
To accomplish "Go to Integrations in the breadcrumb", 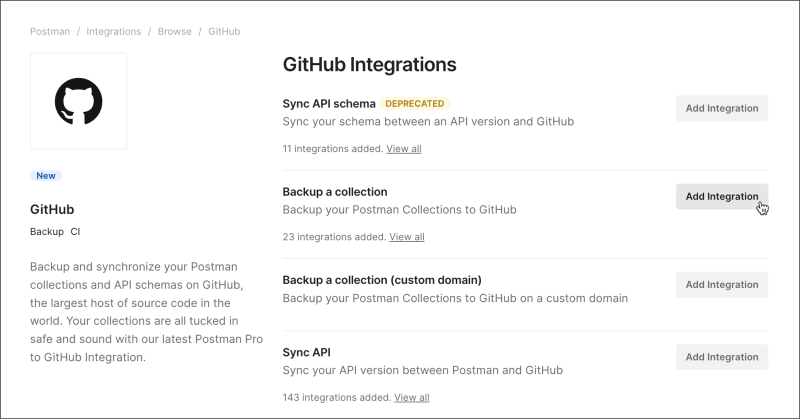I will [113, 32].
